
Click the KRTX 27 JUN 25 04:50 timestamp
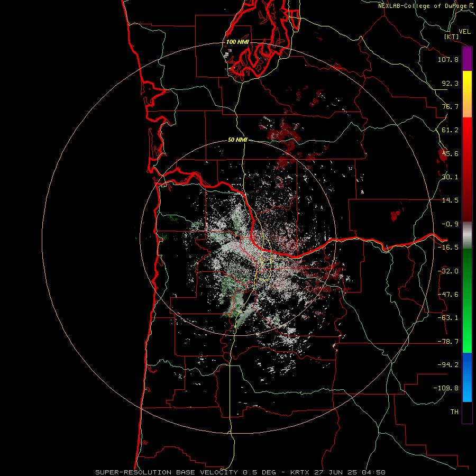(x=338, y=472)
